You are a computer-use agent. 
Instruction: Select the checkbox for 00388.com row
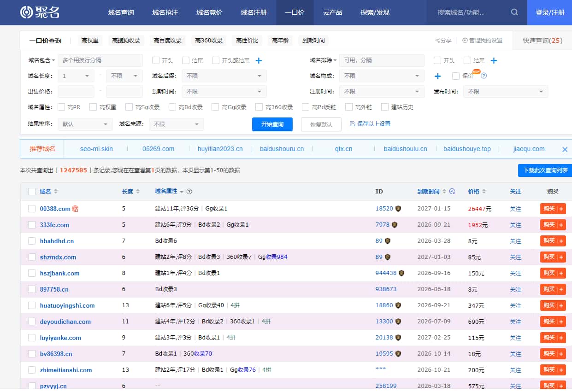click(x=32, y=208)
